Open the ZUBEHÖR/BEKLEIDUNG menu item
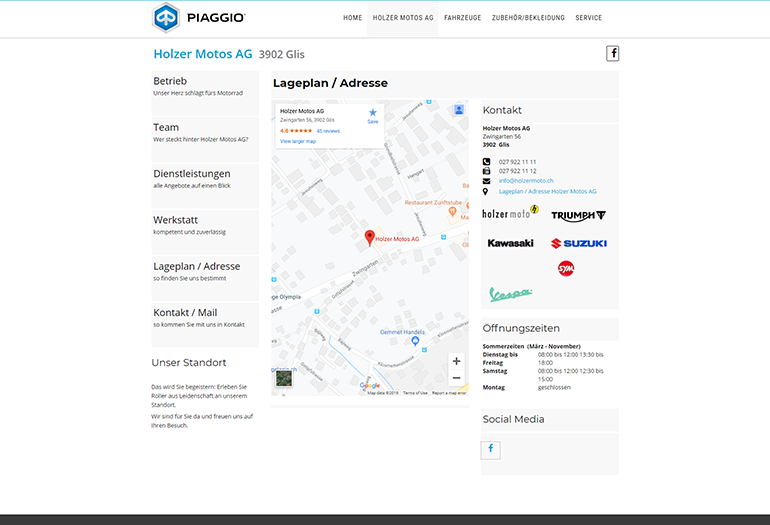 528,18
